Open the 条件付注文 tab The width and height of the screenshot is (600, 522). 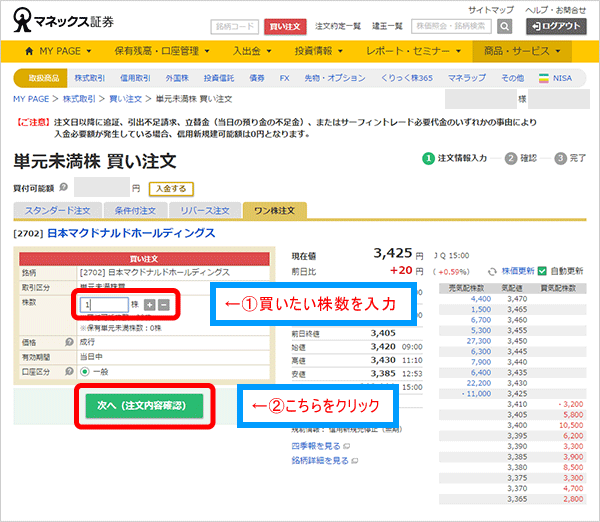tap(132, 211)
